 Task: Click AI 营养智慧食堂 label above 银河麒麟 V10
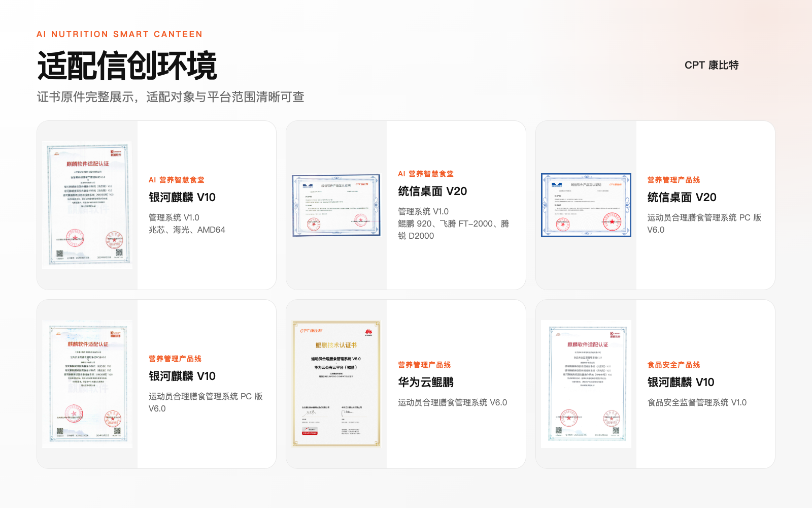177,180
